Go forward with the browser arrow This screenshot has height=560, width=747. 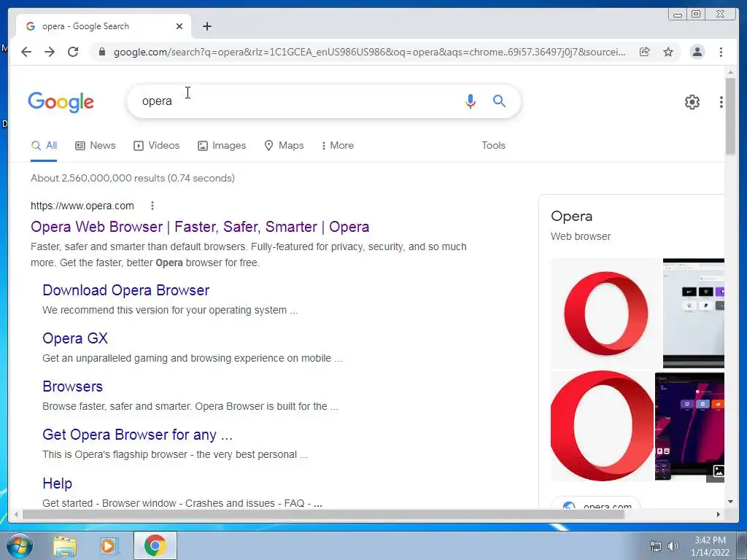50,52
